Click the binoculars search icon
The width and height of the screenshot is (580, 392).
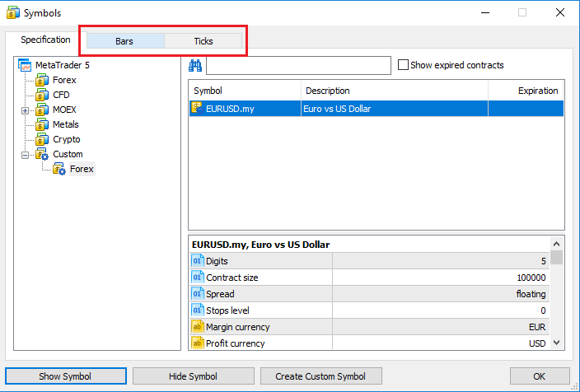tap(195, 65)
